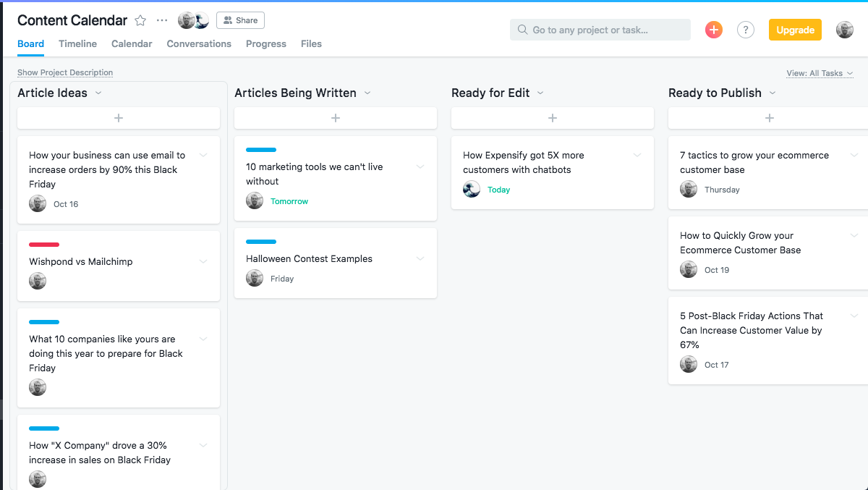Viewport: 868px width, 490px height.
Task: Add a task to Article Ideas column
Action: (x=119, y=118)
